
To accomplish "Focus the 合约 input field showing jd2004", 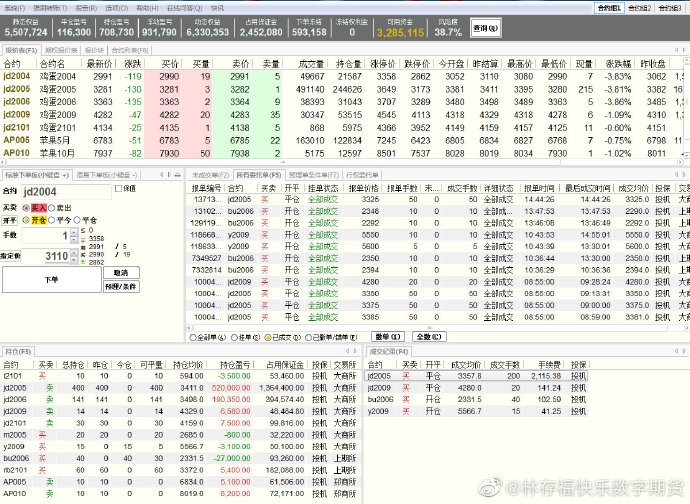I will coord(66,192).
